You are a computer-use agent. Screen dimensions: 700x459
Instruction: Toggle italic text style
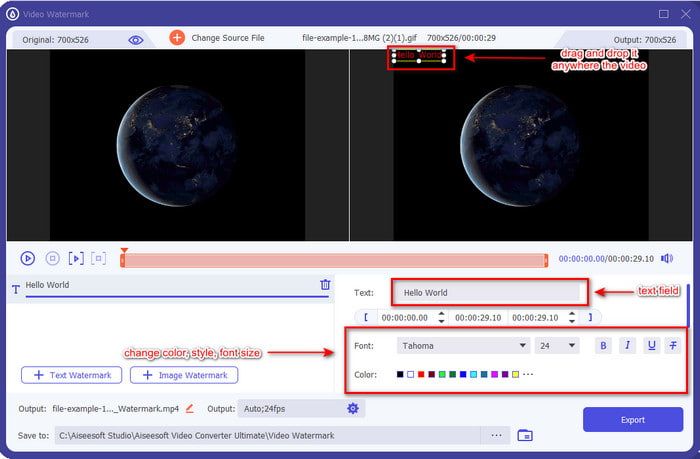[x=626, y=346]
